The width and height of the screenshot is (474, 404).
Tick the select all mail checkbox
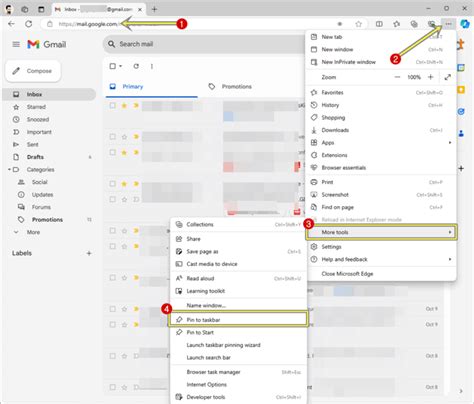pyautogui.click(x=113, y=66)
